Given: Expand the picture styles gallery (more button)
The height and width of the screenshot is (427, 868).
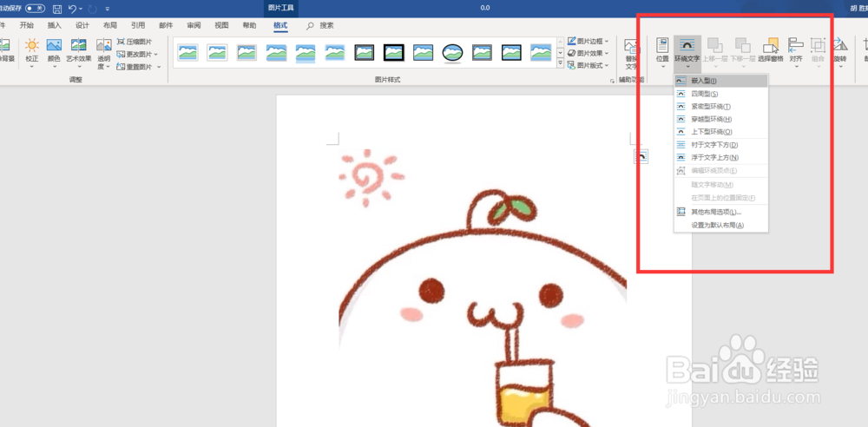Looking at the screenshot, I should click(x=560, y=63).
